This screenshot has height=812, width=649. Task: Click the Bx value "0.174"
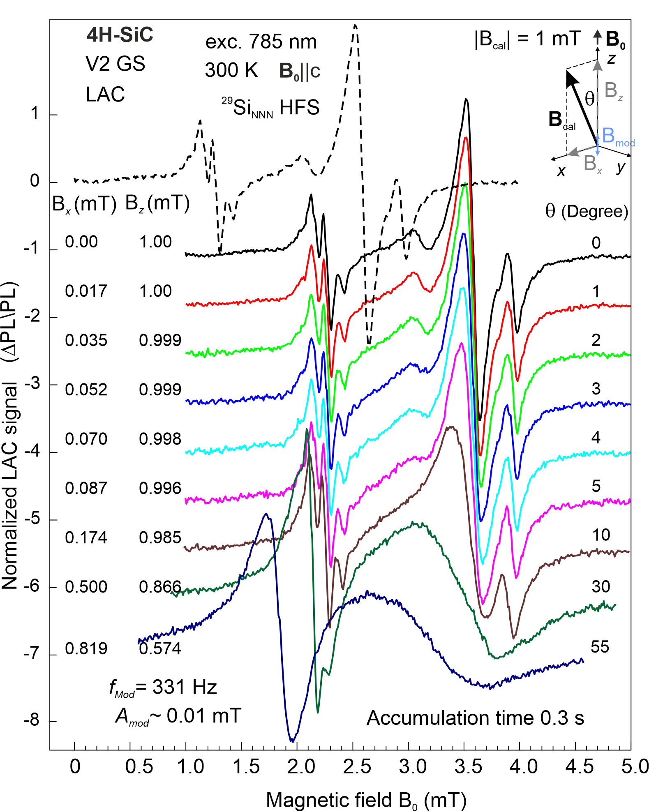pos(86,538)
